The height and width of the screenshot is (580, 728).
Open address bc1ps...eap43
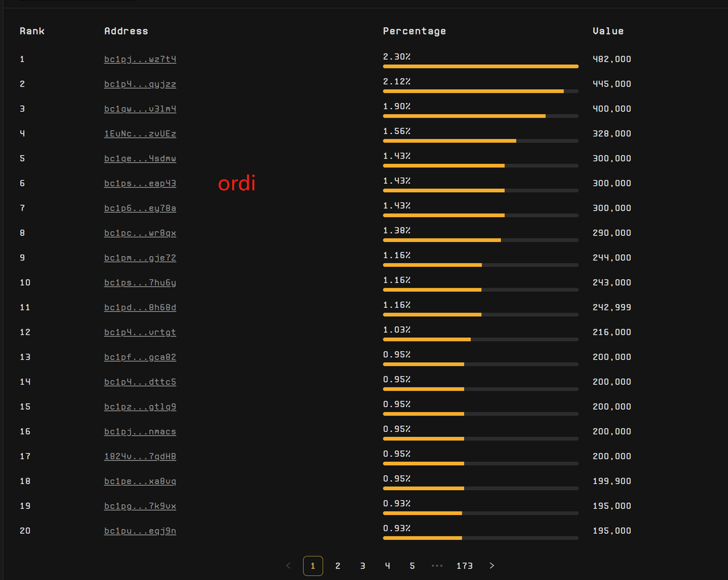pos(140,184)
